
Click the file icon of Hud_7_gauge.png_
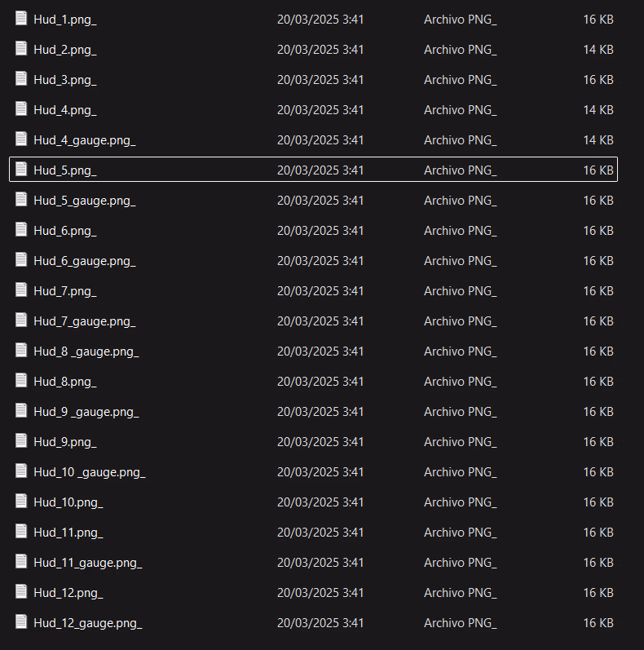(x=21, y=320)
